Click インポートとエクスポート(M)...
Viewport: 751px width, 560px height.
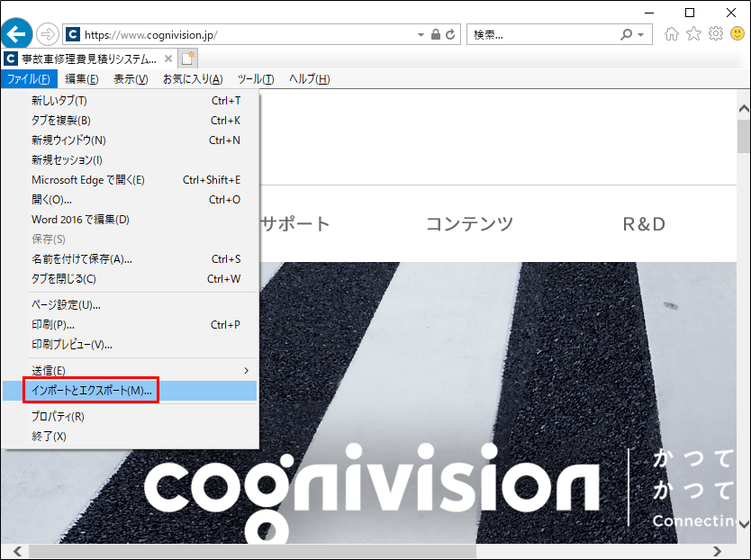(130, 391)
